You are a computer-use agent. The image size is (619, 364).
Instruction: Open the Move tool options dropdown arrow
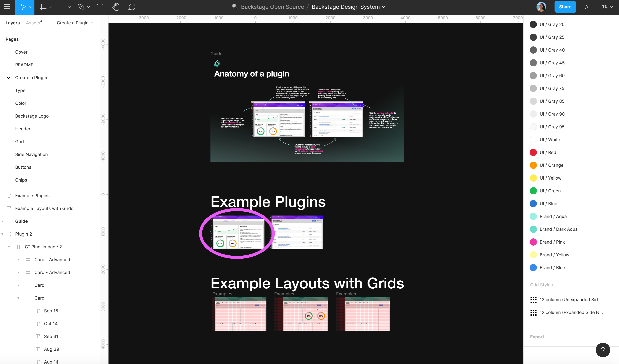coord(31,7)
